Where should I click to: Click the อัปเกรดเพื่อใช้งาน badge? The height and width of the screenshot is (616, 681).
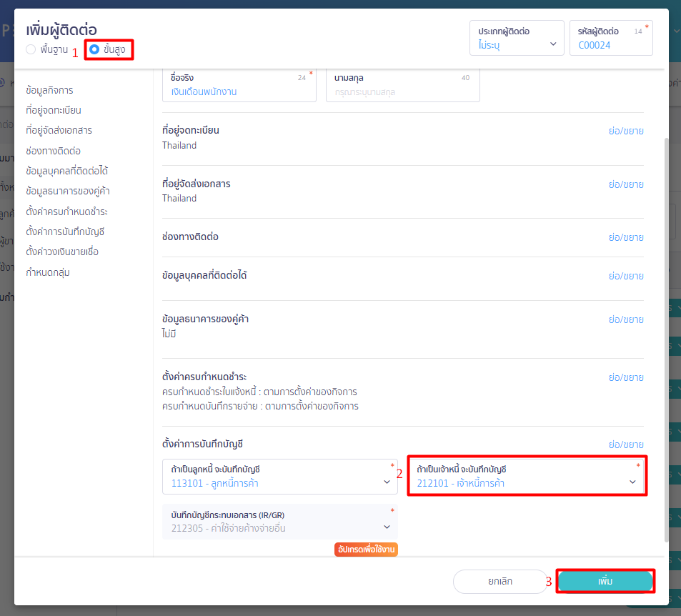pyautogui.click(x=365, y=550)
